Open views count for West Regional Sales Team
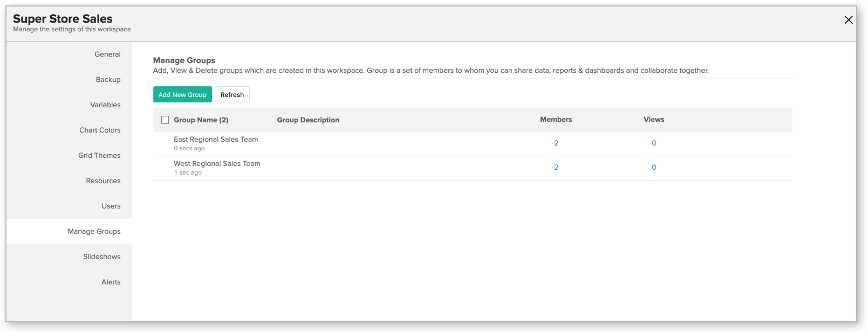 pyautogui.click(x=654, y=168)
